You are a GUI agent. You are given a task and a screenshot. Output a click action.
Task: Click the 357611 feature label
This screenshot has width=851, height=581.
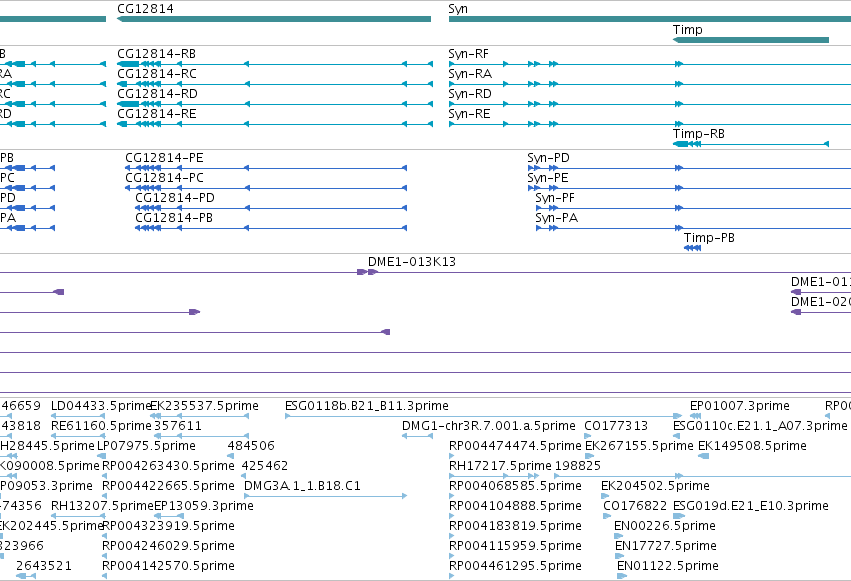point(178,426)
